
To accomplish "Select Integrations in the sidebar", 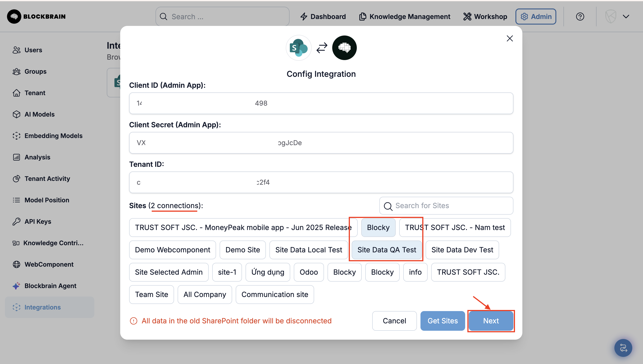I will [x=50, y=307].
